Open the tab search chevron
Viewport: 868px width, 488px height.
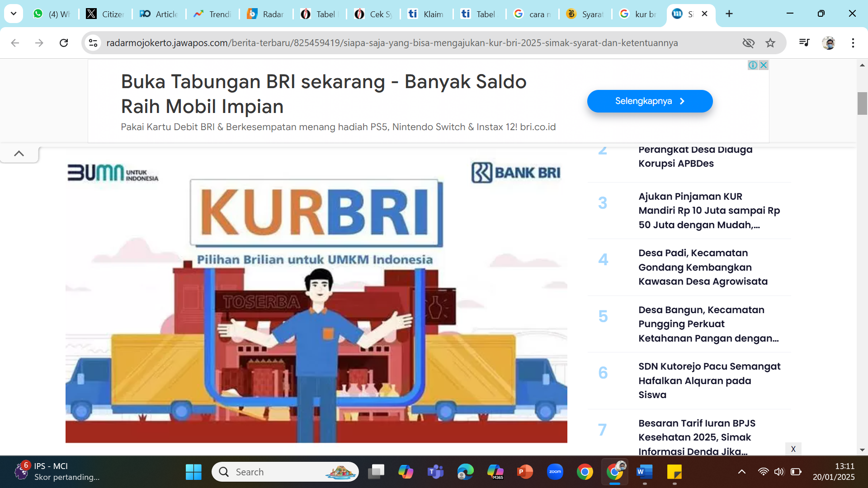(13, 14)
